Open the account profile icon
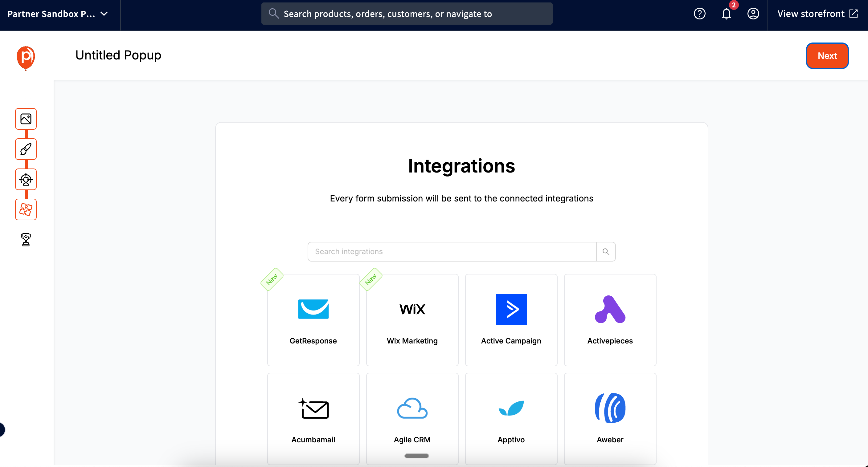Screen dimensions: 868x467 753,14
